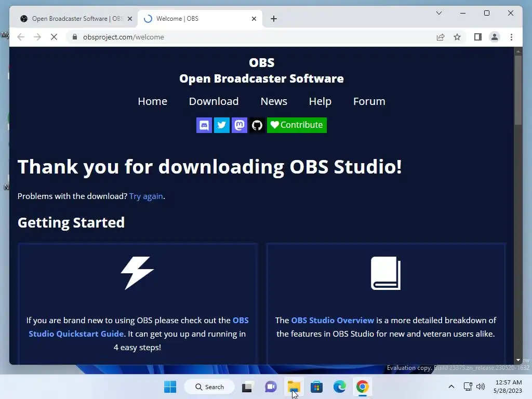
Task: Open the Forum menu item
Action: pyautogui.click(x=369, y=101)
